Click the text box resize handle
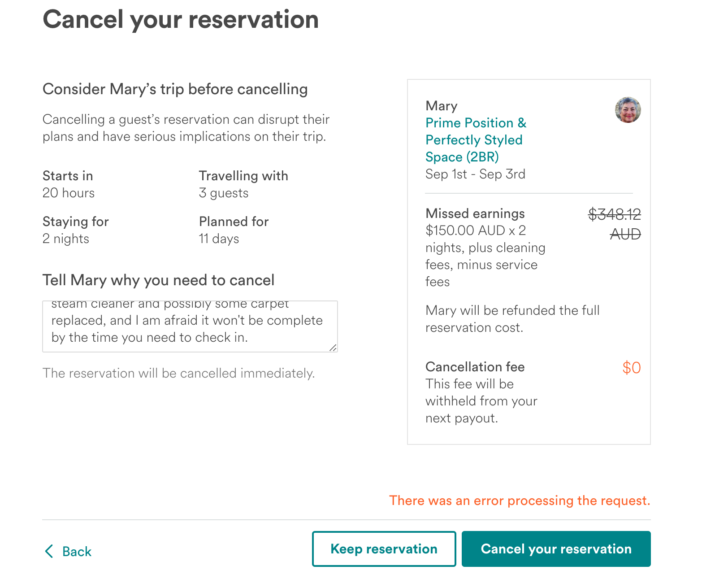This screenshot has width=728, height=583. (333, 348)
